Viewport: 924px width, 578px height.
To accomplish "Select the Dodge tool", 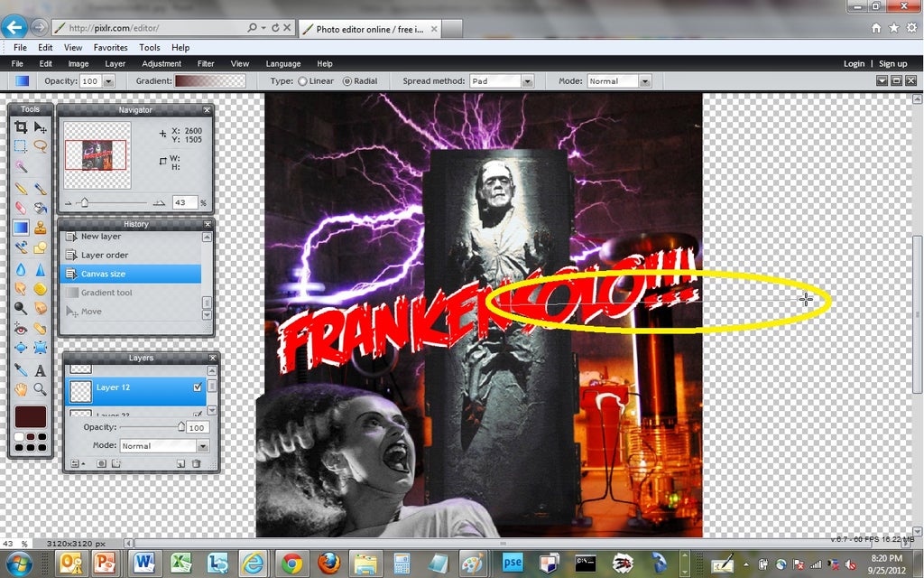I will tap(21, 308).
